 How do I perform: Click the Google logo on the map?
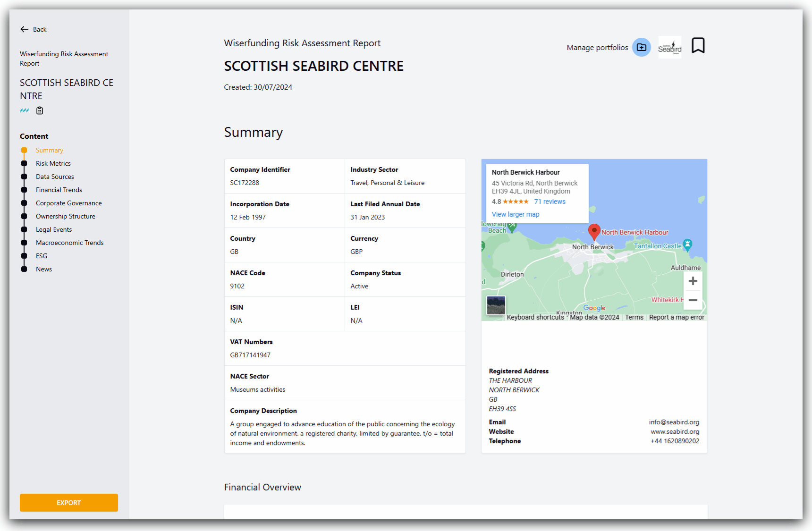[x=594, y=308]
